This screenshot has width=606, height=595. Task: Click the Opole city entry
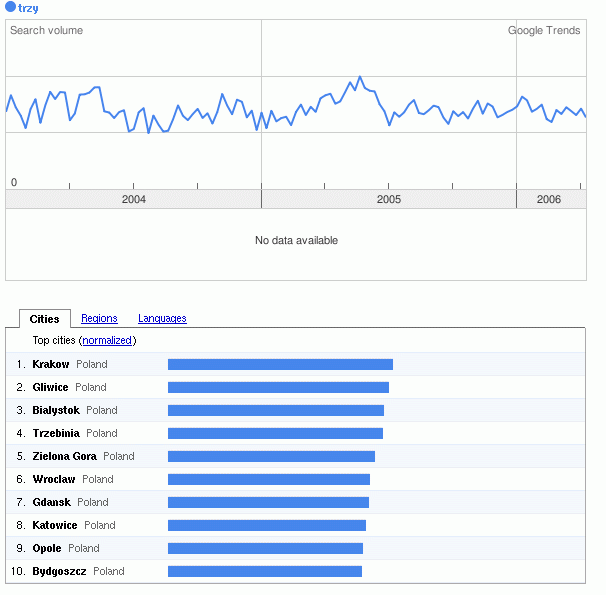coord(47,549)
